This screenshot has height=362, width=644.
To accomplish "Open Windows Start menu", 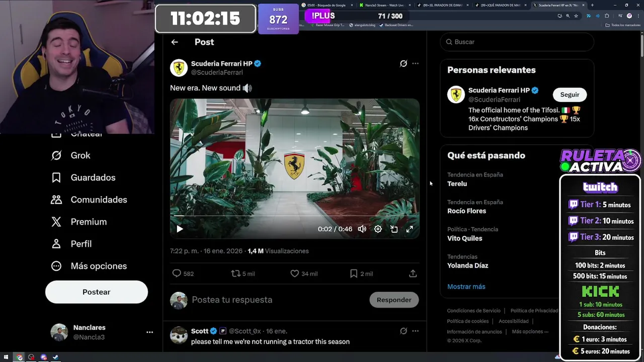I will point(6,357).
